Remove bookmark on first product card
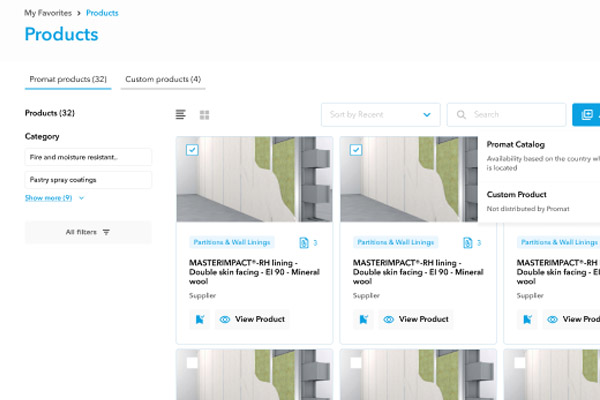This screenshot has width=600, height=400. (x=200, y=319)
